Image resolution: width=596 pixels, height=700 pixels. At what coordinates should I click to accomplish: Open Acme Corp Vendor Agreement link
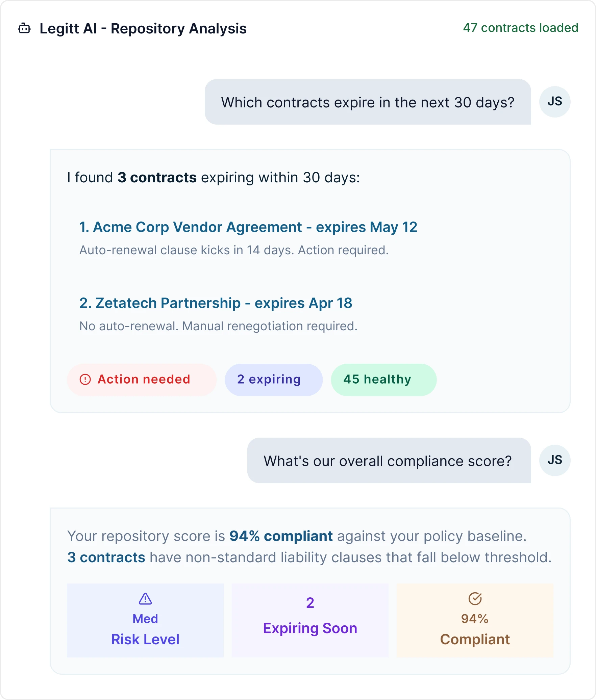tap(248, 227)
